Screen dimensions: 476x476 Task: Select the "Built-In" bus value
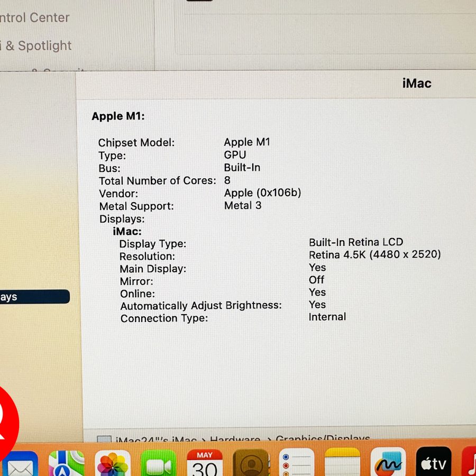(x=242, y=167)
